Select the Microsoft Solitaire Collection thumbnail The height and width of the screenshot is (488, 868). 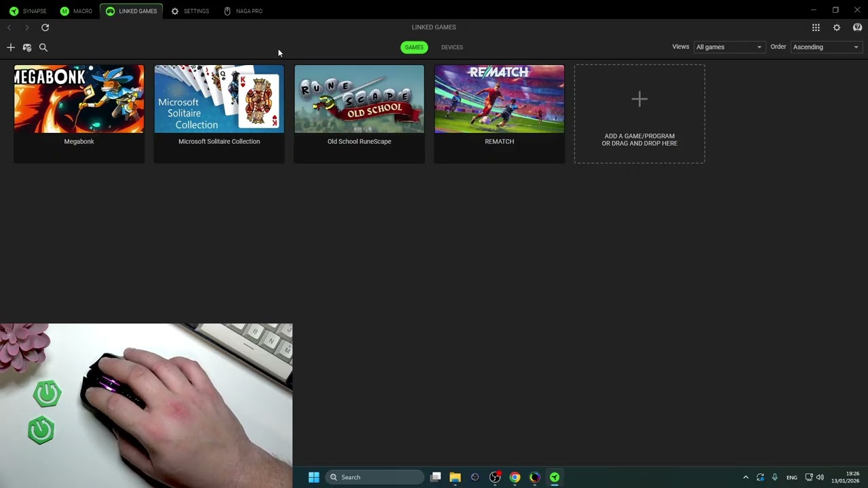(219, 99)
